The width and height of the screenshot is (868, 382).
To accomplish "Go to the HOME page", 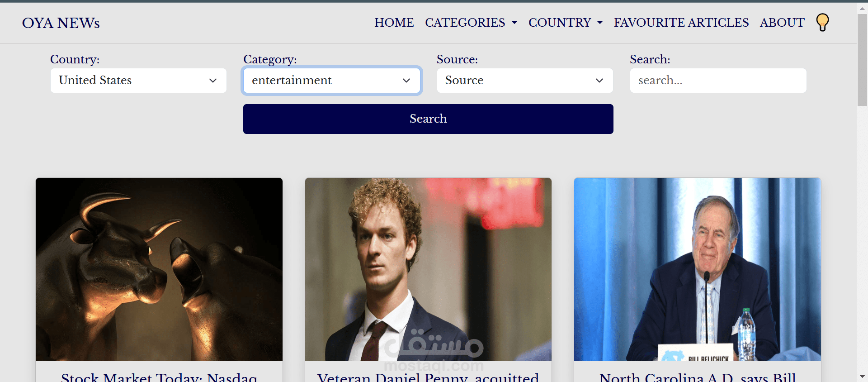I will click(394, 23).
